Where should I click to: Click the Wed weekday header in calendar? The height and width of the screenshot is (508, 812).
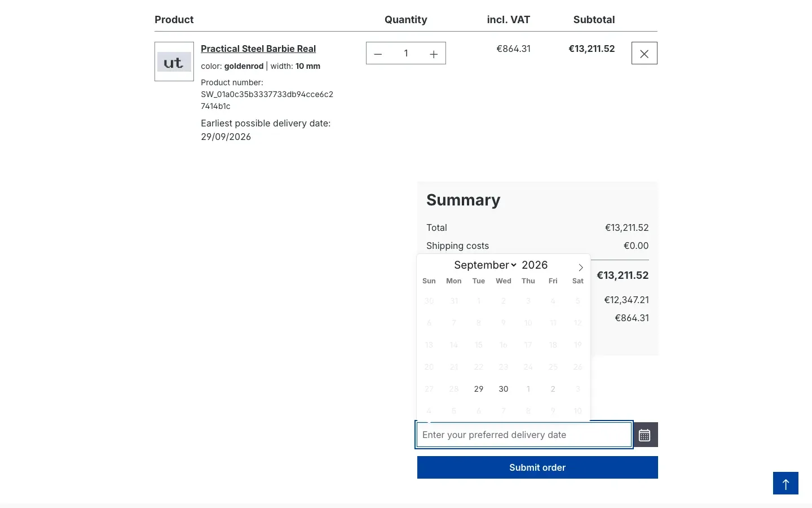504,281
